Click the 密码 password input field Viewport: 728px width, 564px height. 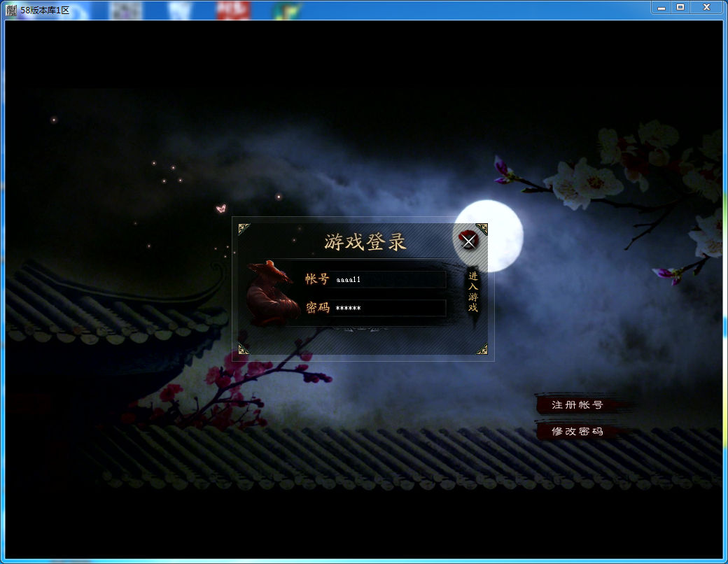[x=388, y=308]
